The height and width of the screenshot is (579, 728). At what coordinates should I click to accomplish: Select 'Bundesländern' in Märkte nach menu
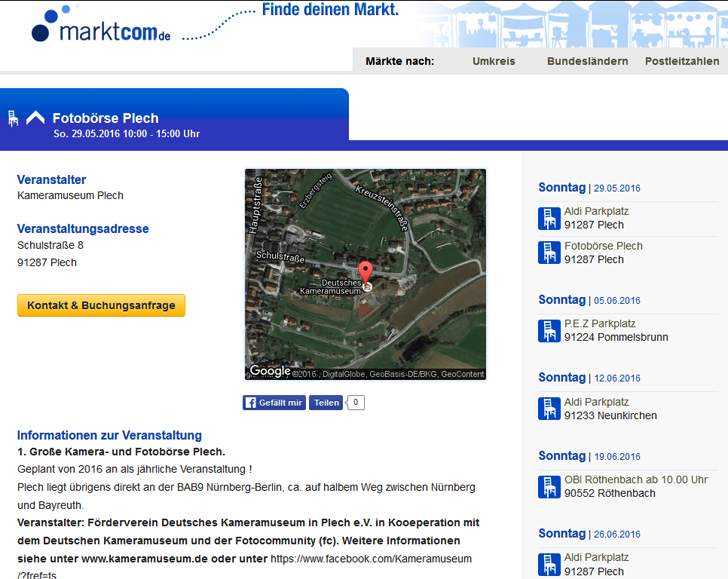pyautogui.click(x=587, y=61)
